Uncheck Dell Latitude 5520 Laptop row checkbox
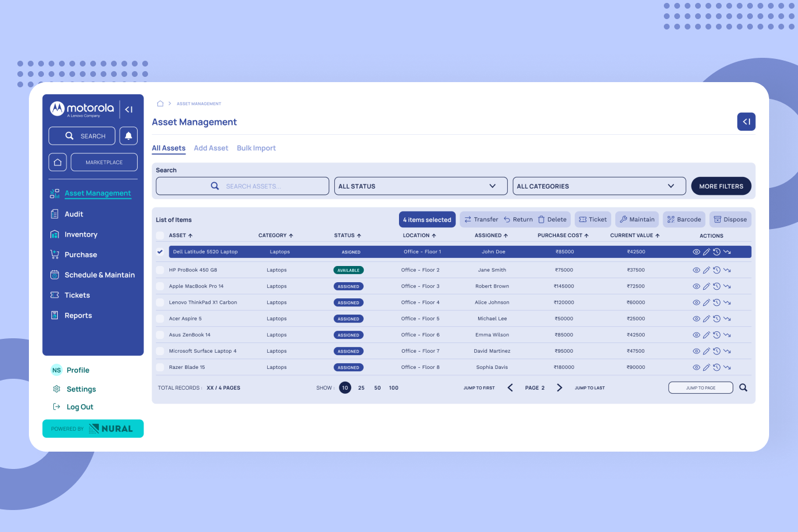The height and width of the screenshot is (532, 798). 160,252
